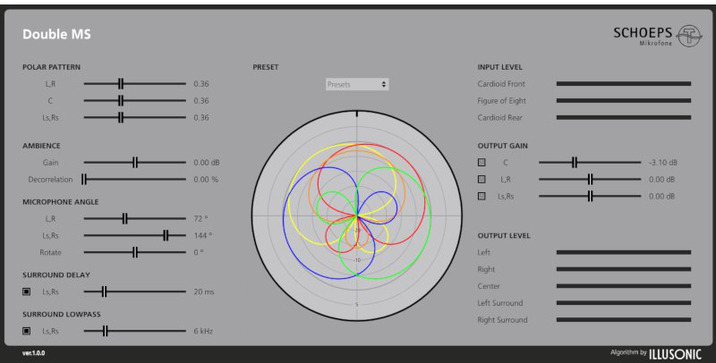Enable the Output Gain Ls,Rs checkbox
The height and width of the screenshot is (363, 716).
[481, 196]
